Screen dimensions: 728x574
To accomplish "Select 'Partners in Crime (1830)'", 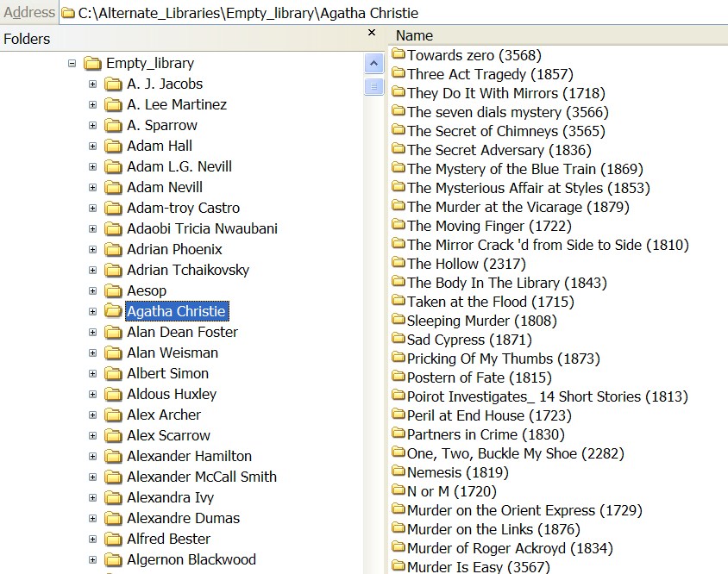I will point(486,434).
